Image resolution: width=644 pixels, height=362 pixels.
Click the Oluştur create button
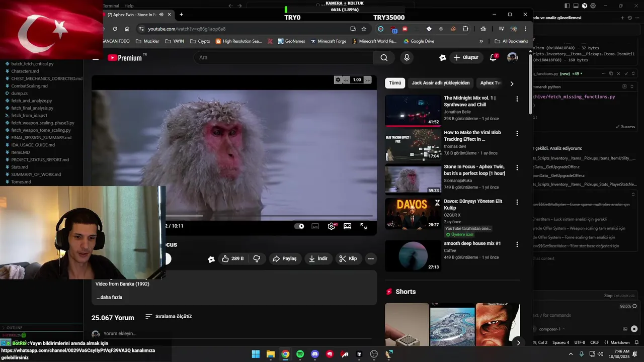click(x=466, y=57)
